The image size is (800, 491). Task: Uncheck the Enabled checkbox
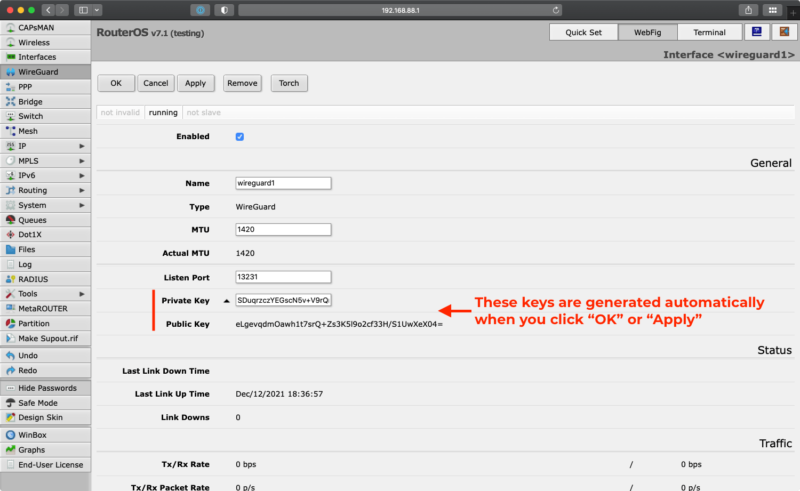[x=240, y=136]
